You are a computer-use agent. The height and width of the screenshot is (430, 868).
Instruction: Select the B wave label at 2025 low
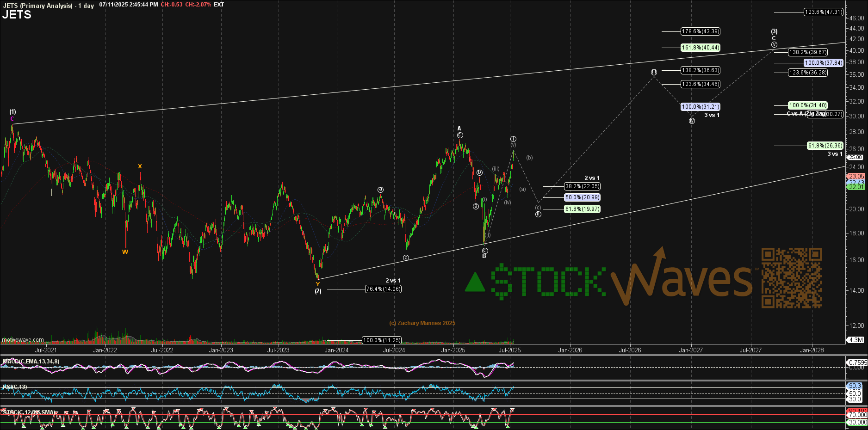(x=484, y=256)
